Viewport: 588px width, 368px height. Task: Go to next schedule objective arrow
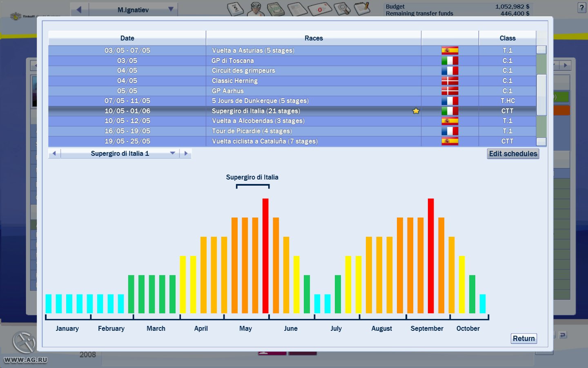pyautogui.click(x=186, y=153)
